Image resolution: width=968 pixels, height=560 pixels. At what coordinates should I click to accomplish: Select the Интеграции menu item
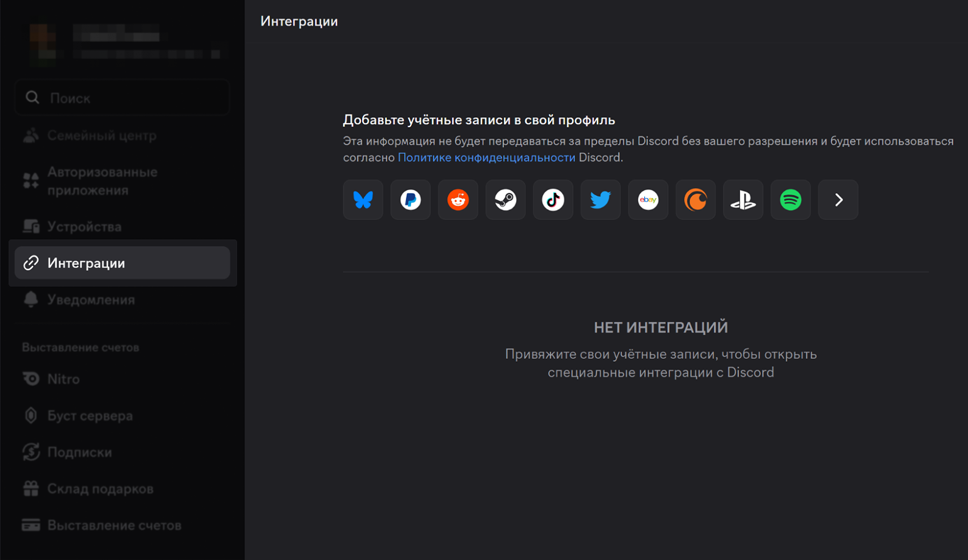(122, 263)
